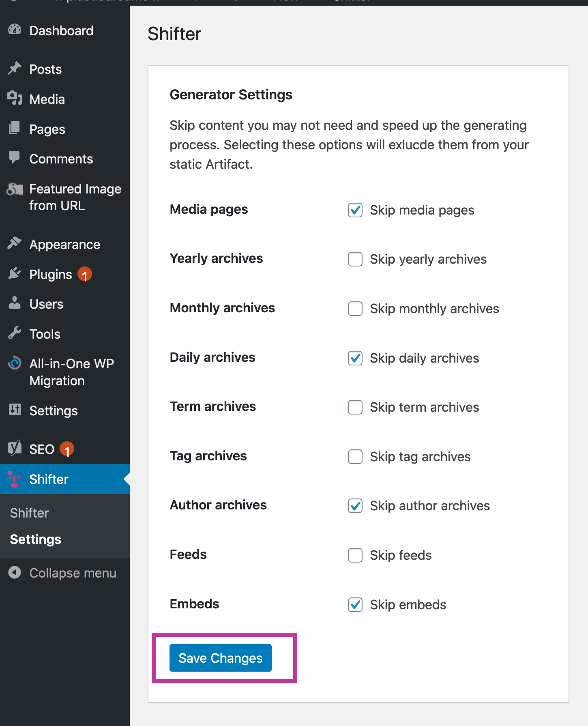The height and width of the screenshot is (726, 588).
Task: Click the Plugins plug icon
Action: 15,274
